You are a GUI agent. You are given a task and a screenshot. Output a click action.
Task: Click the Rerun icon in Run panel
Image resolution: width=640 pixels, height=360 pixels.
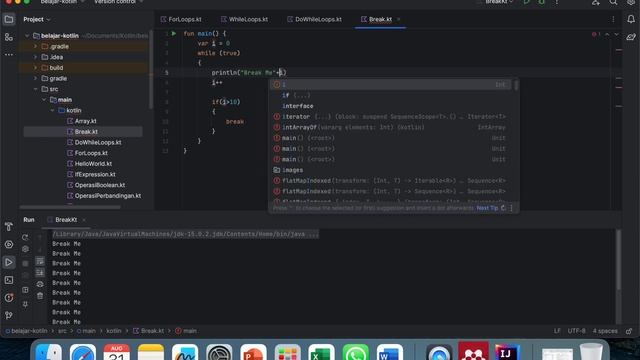click(25, 237)
